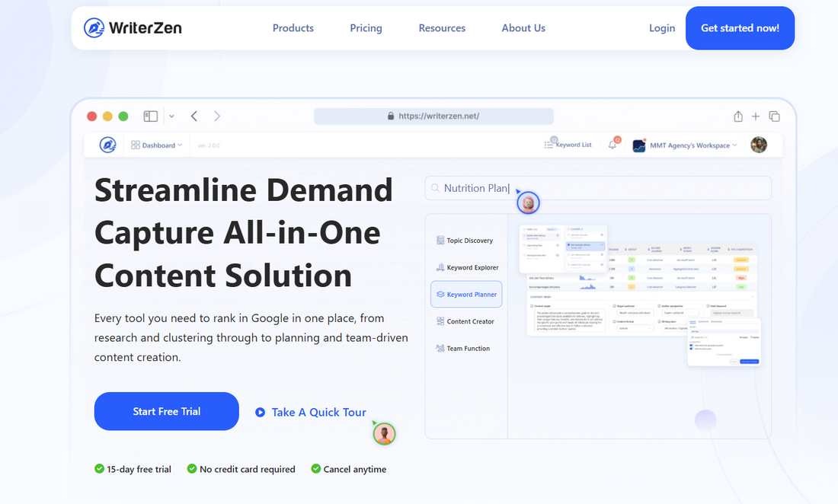This screenshot has height=504, width=838.
Task: Select the Keyword Planner tool
Action: pos(465,294)
